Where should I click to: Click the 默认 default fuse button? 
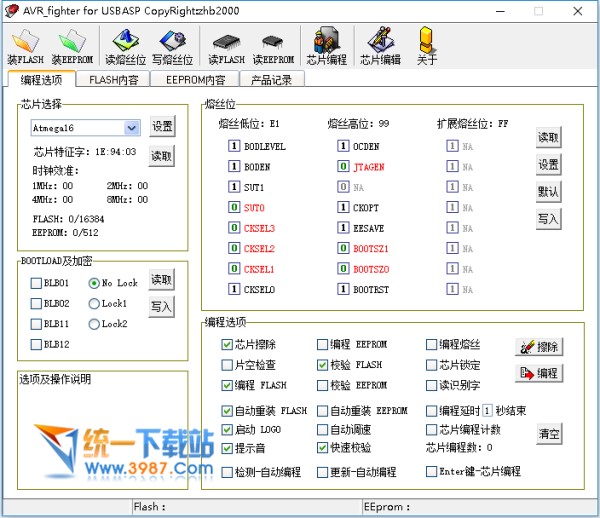click(x=547, y=191)
